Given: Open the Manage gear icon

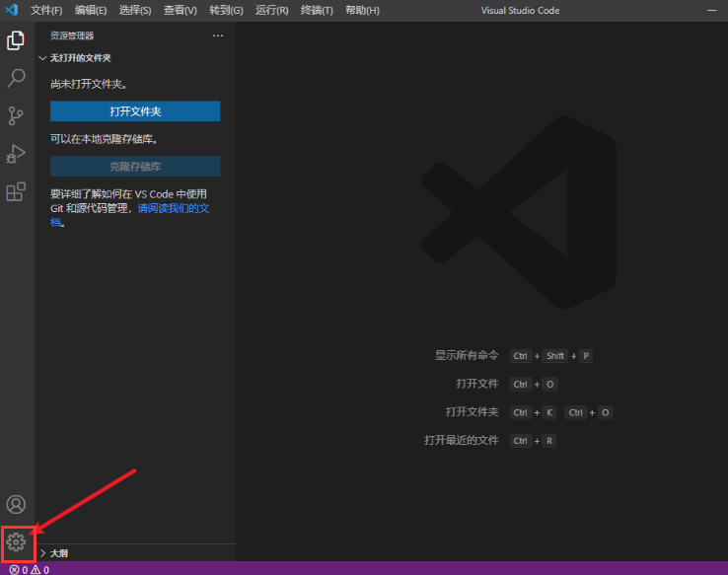Looking at the screenshot, I should coord(16,541).
